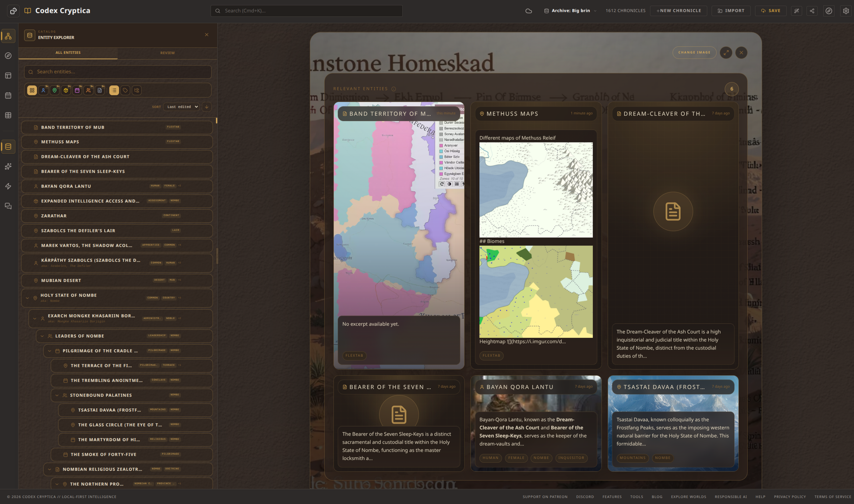Collapse Exarch Mongke Khasariin tree row
Image resolution: width=854 pixels, height=504 pixels.
point(35,319)
